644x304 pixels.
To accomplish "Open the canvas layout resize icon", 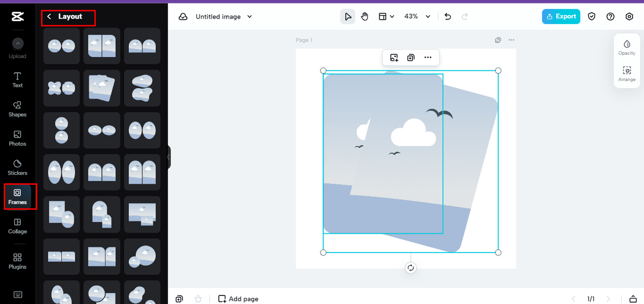I will (x=383, y=17).
